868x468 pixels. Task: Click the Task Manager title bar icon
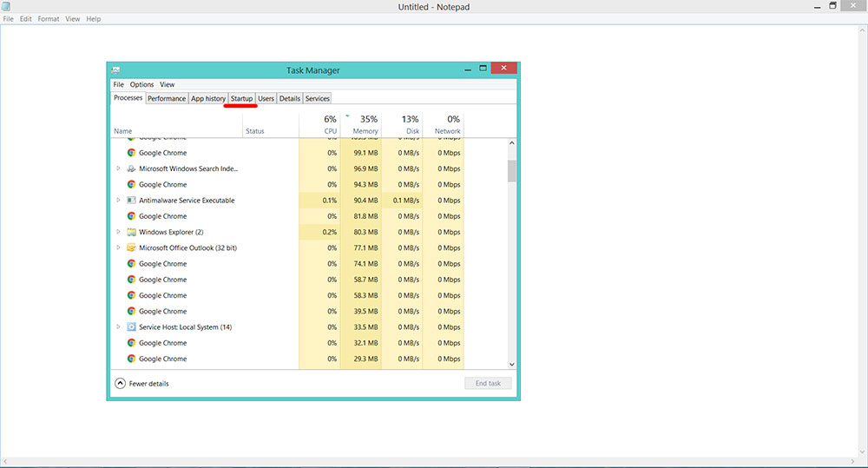click(x=115, y=70)
